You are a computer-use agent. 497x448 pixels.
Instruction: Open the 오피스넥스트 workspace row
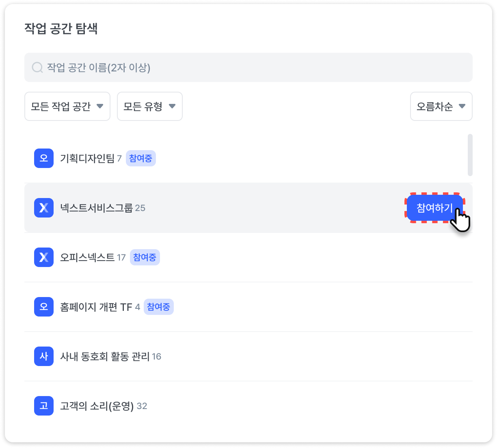[x=87, y=257]
